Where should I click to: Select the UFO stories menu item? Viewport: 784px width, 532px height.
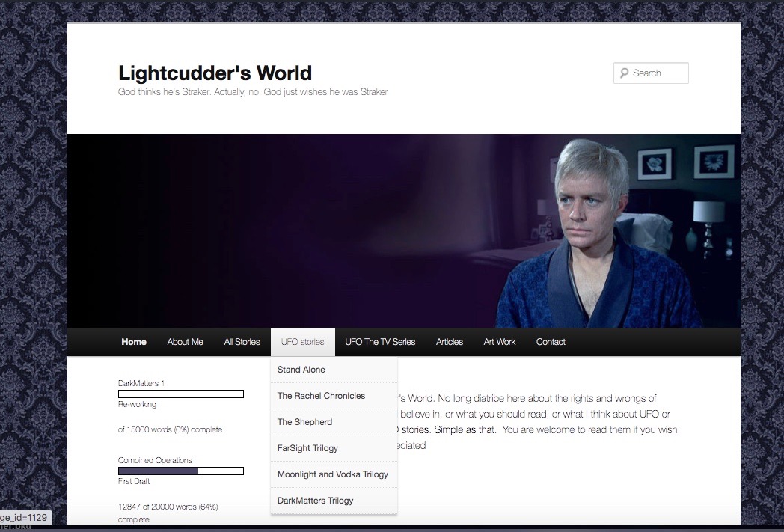pos(302,342)
